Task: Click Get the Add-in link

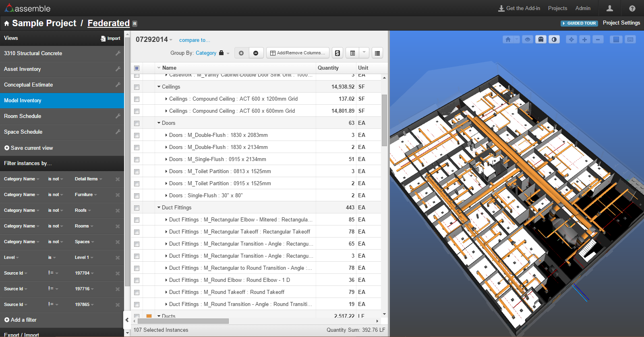Action: click(519, 8)
